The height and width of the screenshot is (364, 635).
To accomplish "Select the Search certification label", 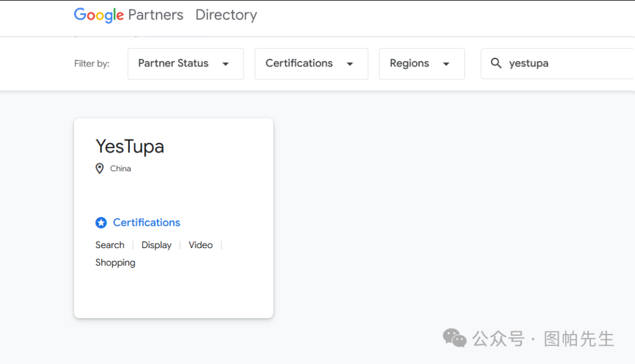I will (x=110, y=245).
